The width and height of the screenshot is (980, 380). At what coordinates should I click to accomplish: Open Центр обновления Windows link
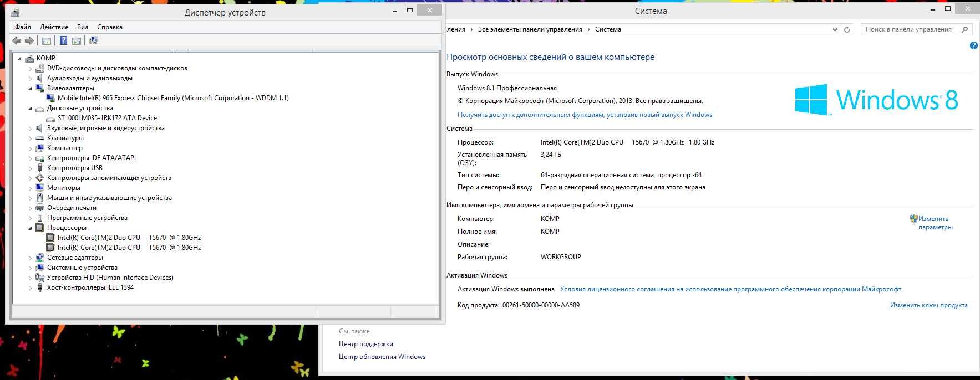point(382,357)
